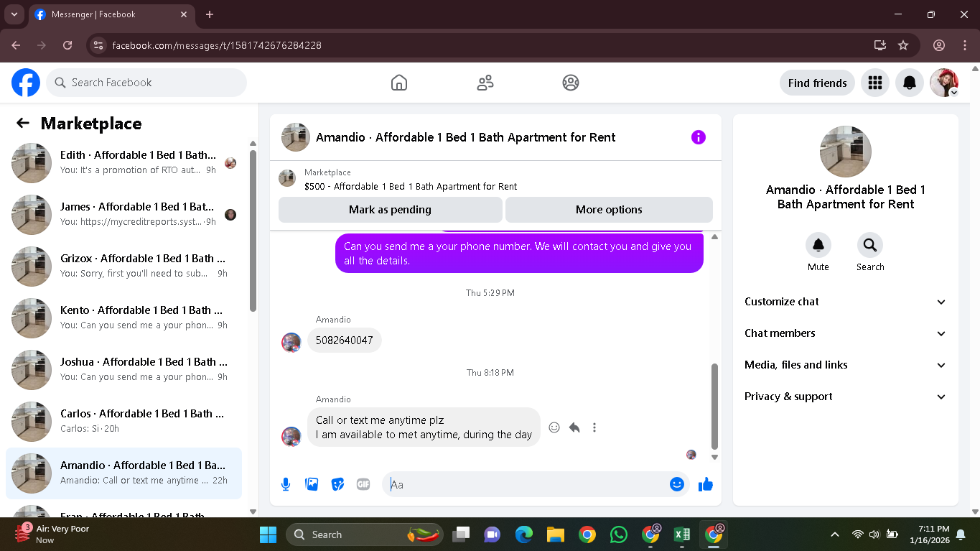Go to the Home feed icon

pos(399,83)
